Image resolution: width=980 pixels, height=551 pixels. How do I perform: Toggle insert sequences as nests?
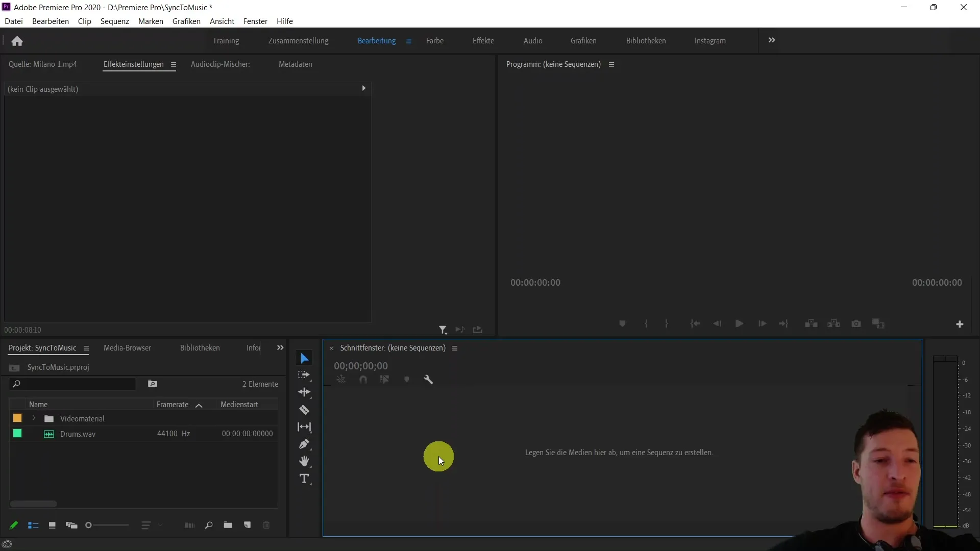pyautogui.click(x=341, y=379)
